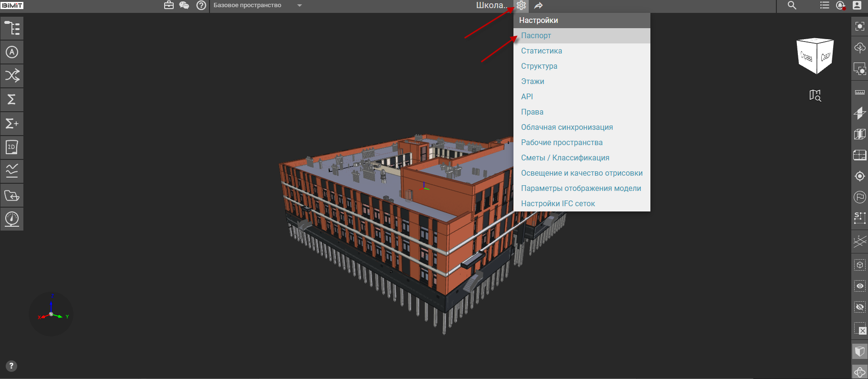Click the share arrow icon
868x379 pixels.
tap(539, 5)
